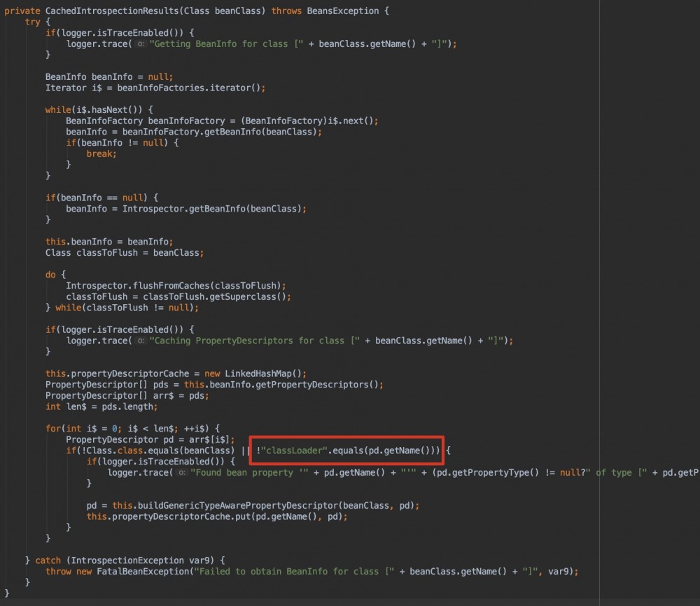The image size is (700, 606).
Task: Click '} while(classToFlush != null);' line
Action: coord(122,308)
